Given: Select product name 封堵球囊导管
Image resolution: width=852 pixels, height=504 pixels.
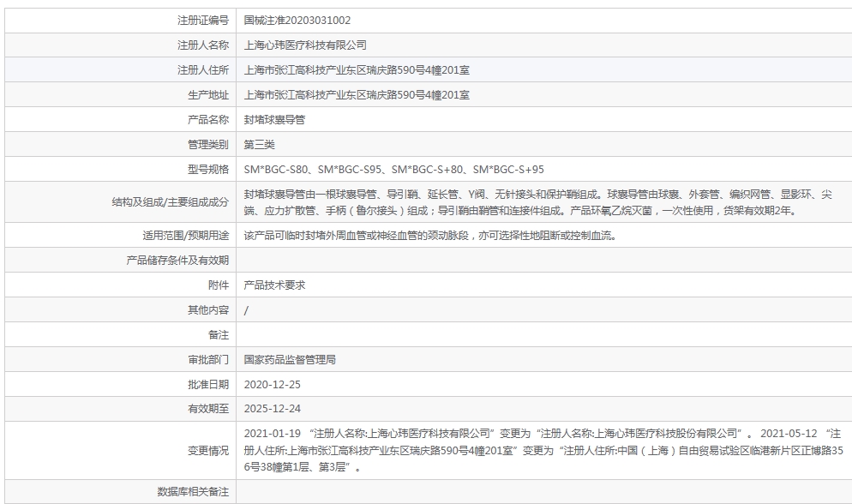Looking at the screenshot, I should (x=274, y=119).
